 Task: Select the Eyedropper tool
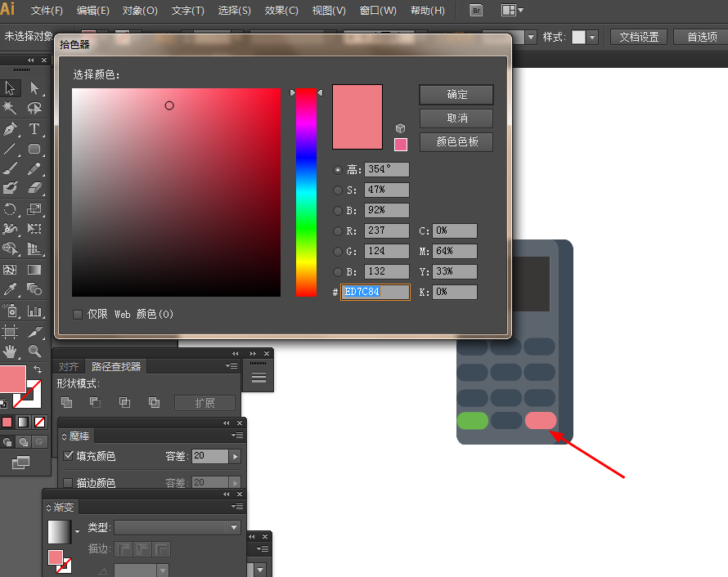click(10, 289)
